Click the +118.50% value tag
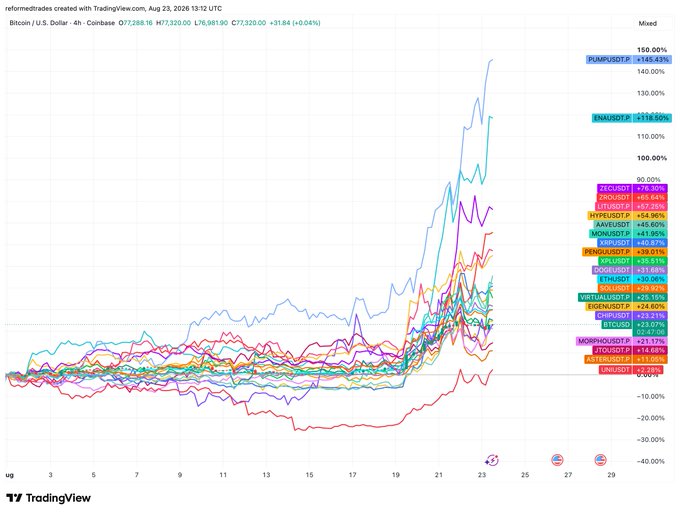Viewport: 680px width, 514px height. point(652,118)
